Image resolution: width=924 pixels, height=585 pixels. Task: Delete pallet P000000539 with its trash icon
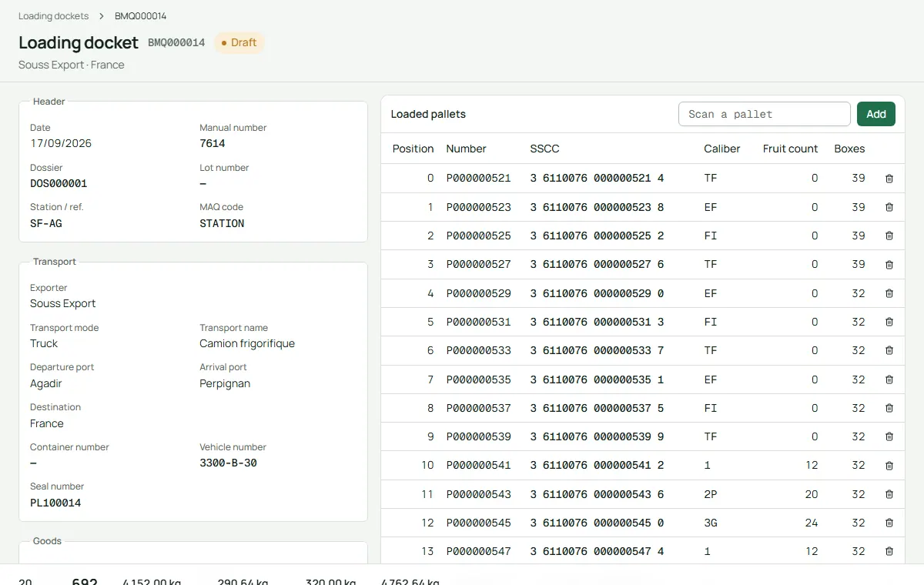[x=889, y=436]
